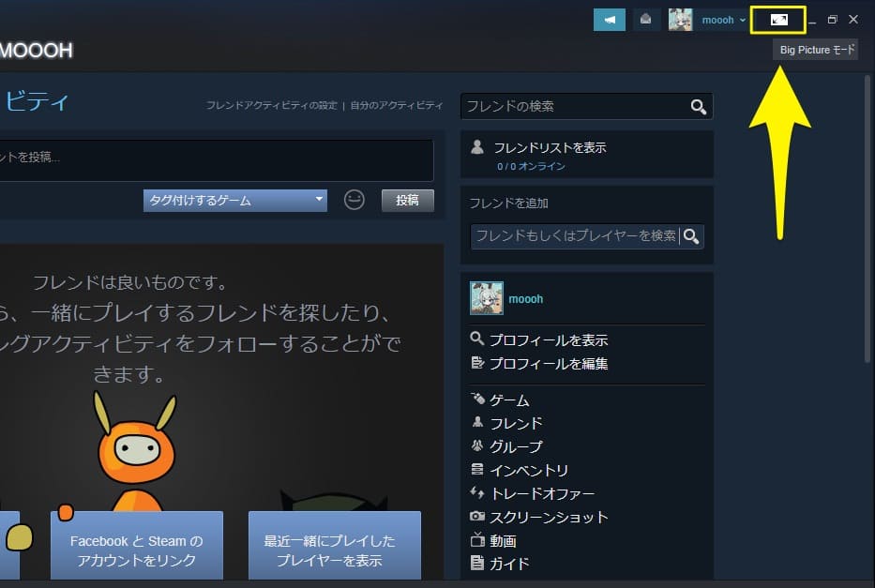This screenshot has height=588, width=875.
Task: Select フレンドリストを表示
Action: [x=550, y=147]
